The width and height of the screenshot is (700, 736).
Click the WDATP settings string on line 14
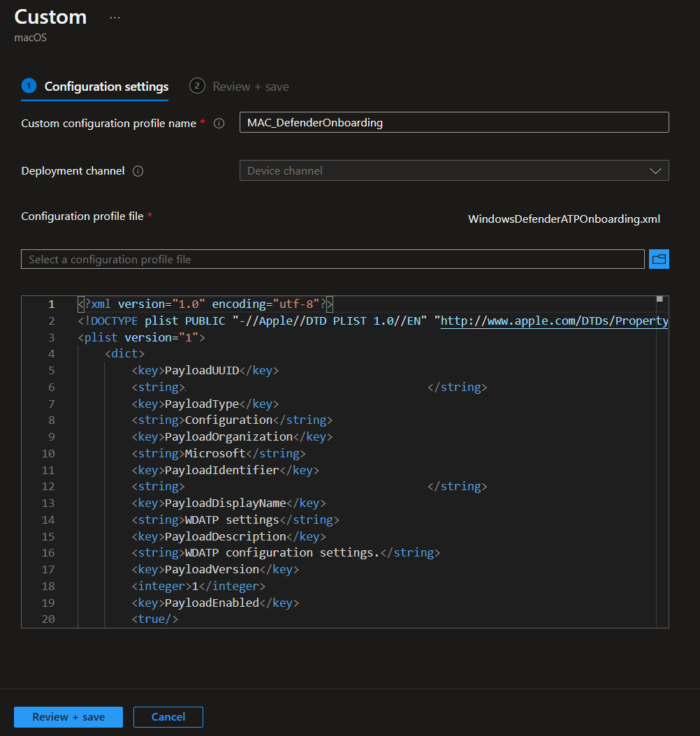(231, 520)
